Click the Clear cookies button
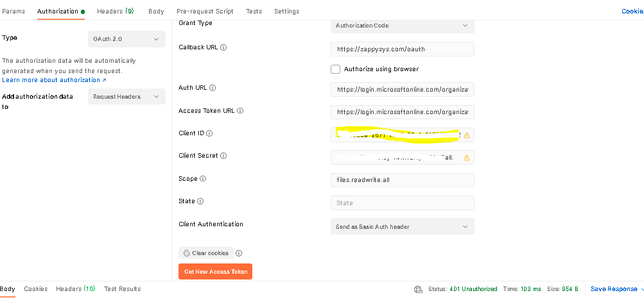Image resolution: width=644 pixels, height=300 pixels. [x=206, y=253]
